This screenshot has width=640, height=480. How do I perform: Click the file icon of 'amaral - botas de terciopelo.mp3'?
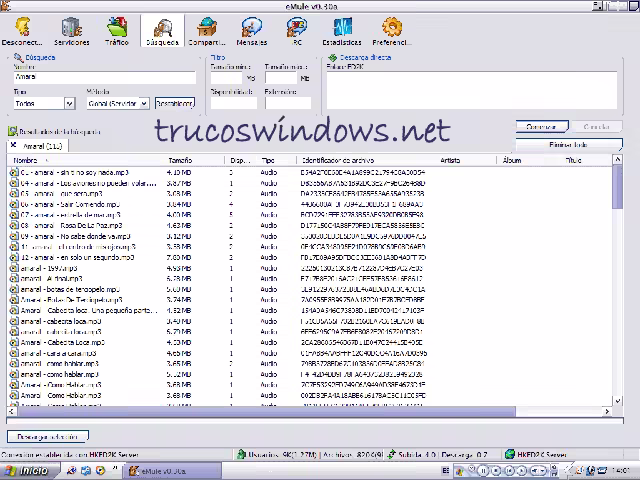pyautogui.click(x=14, y=289)
